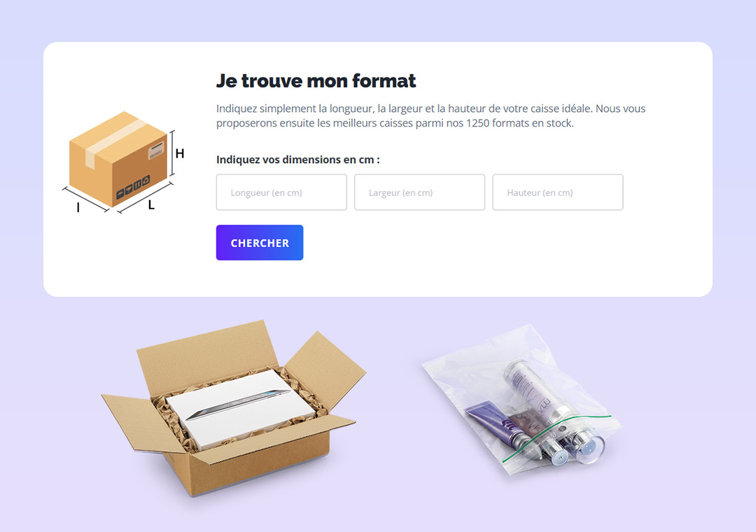This screenshot has width=756, height=532.
Task: Click the tablet box inside the carton
Action: 241,407
